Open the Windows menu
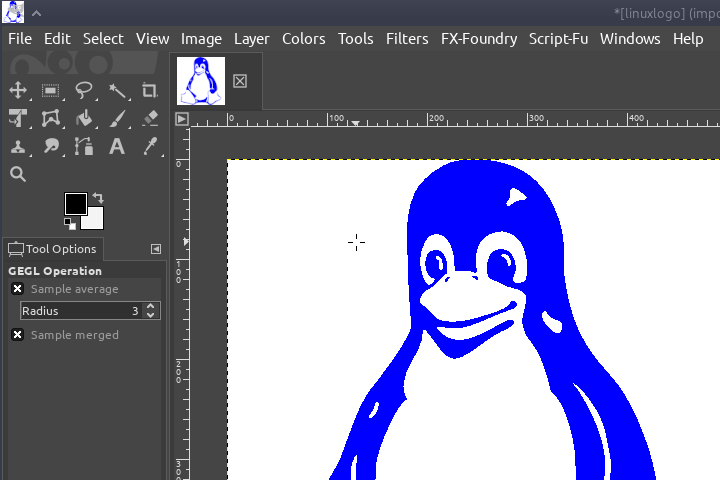 point(630,39)
